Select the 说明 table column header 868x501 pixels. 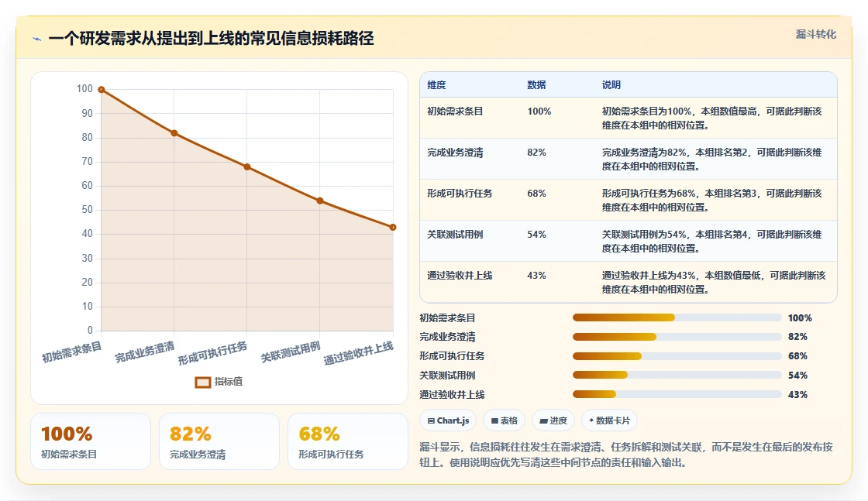click(611, 85)
